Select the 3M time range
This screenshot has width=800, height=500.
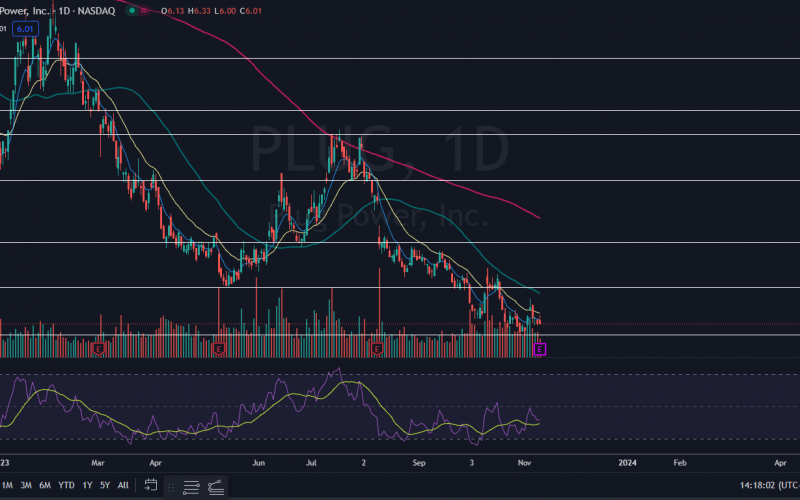26,485
